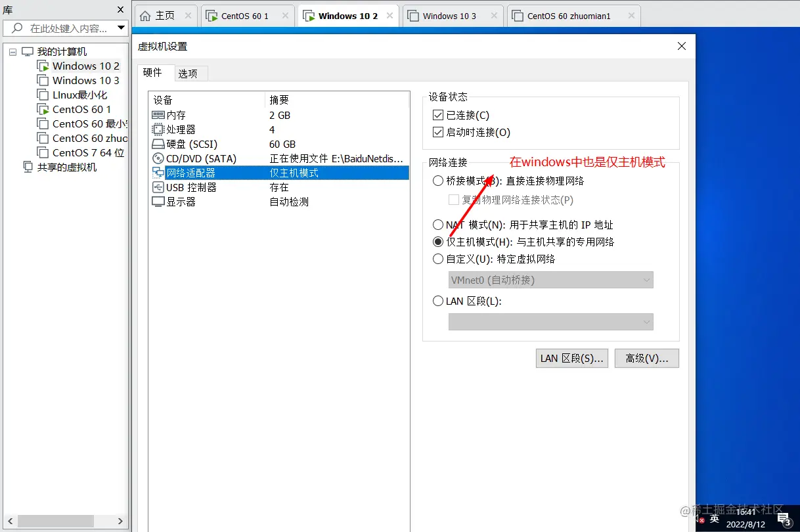Click the memory device icon
The image size is (800, 532).
click(158, 115)
